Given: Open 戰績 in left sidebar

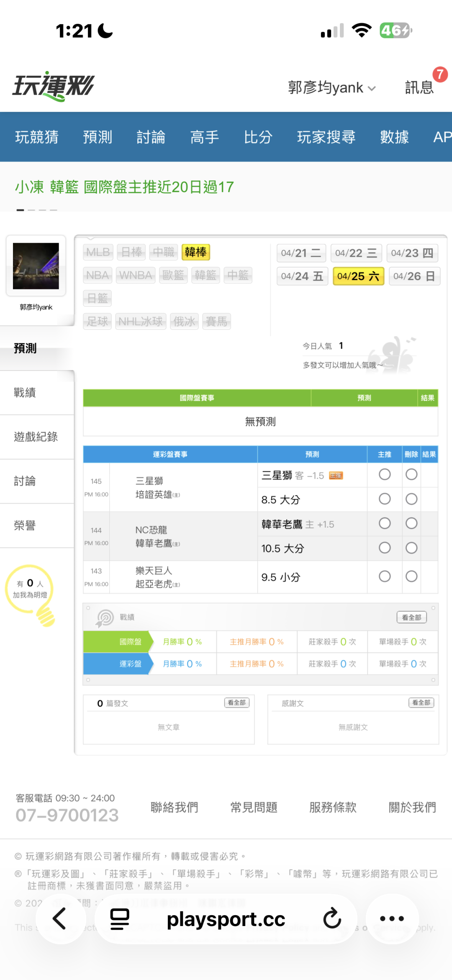Looking at the screenshot, I should click(37, 393).
